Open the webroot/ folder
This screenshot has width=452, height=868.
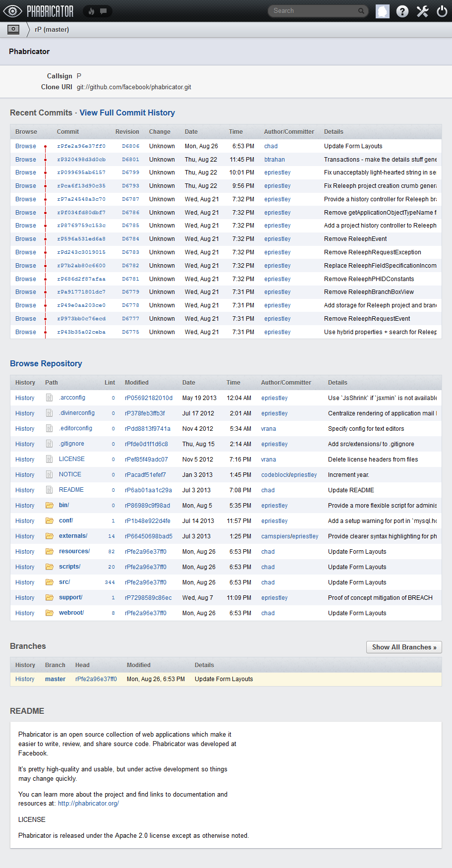click(71, 613)
